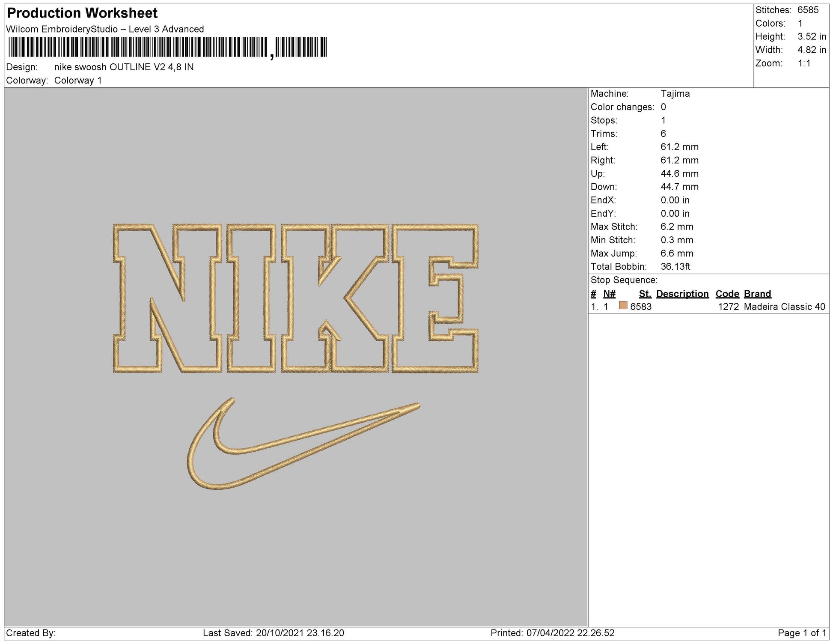Click the thread color swatch in Stop Sequence

tap(623, 306)
